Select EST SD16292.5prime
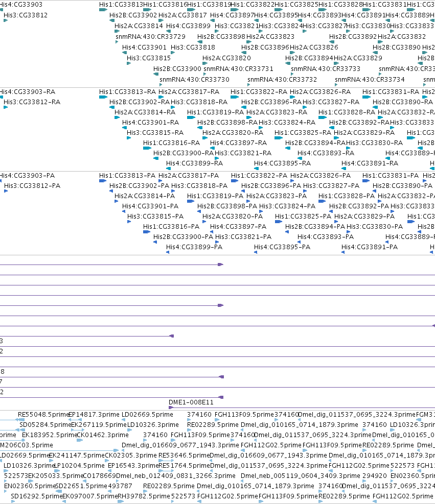Screen dimensions: 435x504 click(x=37, y=496)
